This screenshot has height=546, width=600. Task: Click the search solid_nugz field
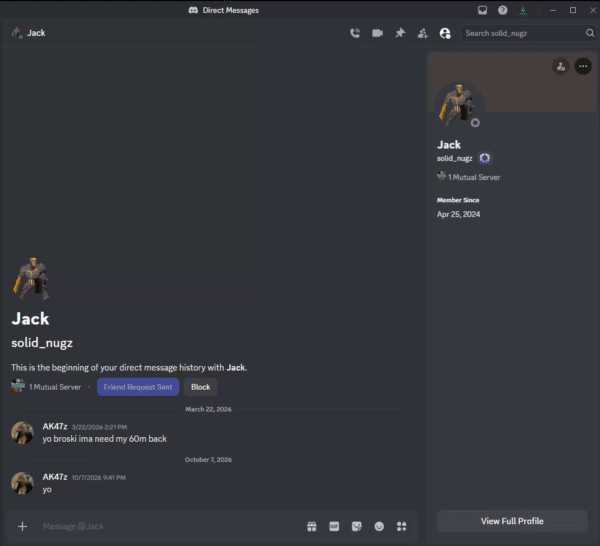[x=528, y=33]
